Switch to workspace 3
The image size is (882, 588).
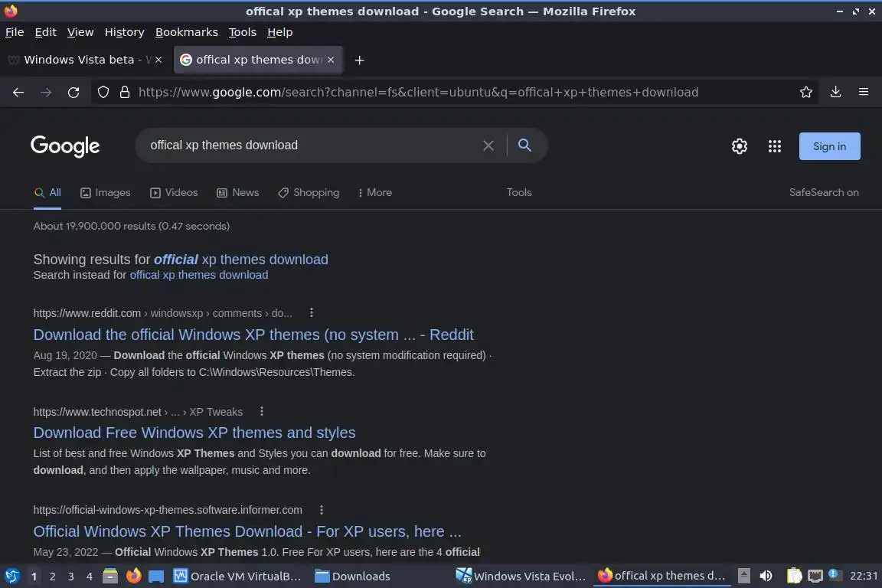(x=71, y=577)
